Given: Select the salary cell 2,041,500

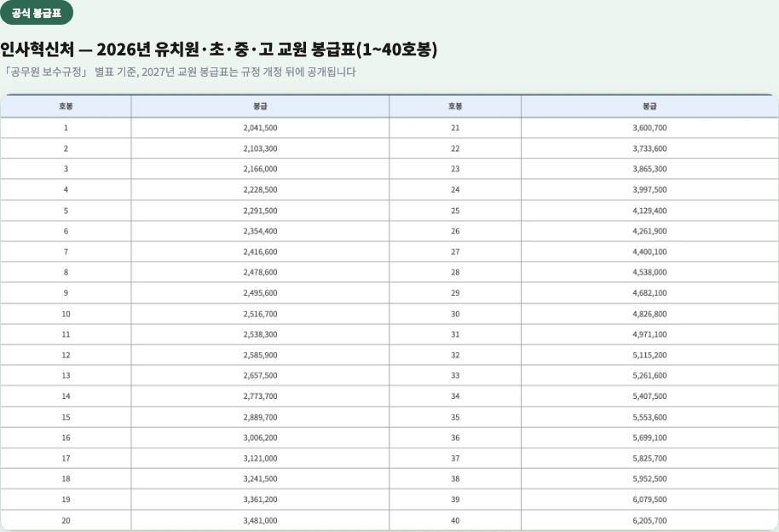Looking at the screenshot, I should [x=260, y=128].
